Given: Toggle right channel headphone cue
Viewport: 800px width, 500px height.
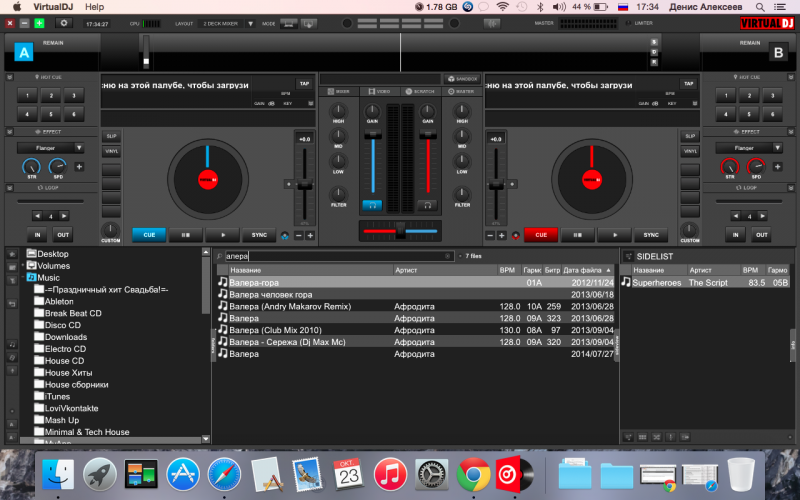Looking at the screenshot, I should (x=428, y=205).
